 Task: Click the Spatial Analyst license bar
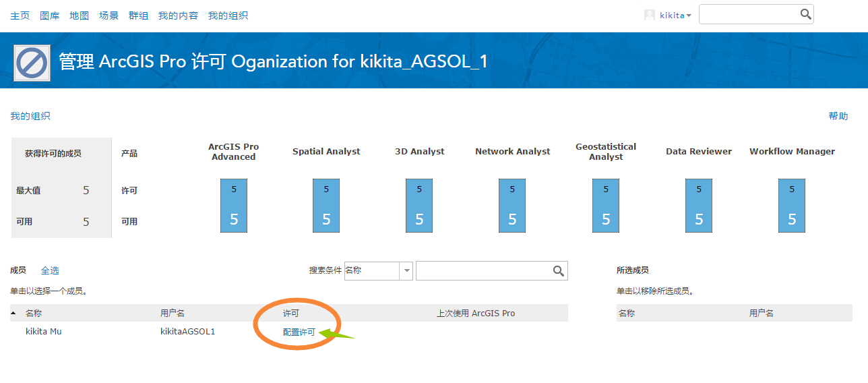point(326,206)
